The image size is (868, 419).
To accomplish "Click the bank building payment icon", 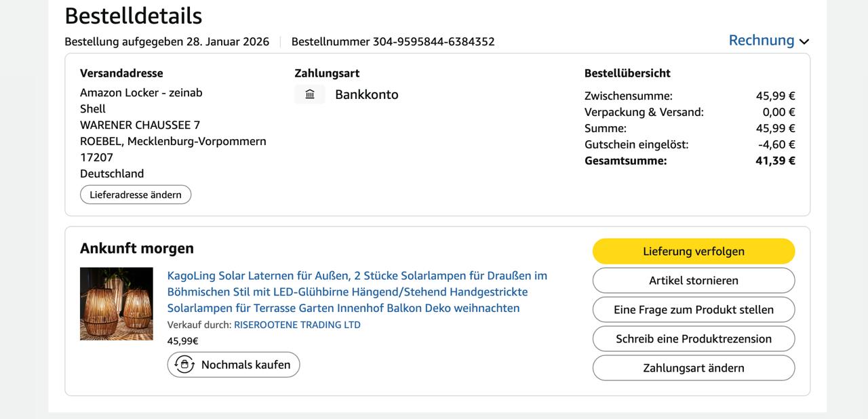I will pos(310,94).
